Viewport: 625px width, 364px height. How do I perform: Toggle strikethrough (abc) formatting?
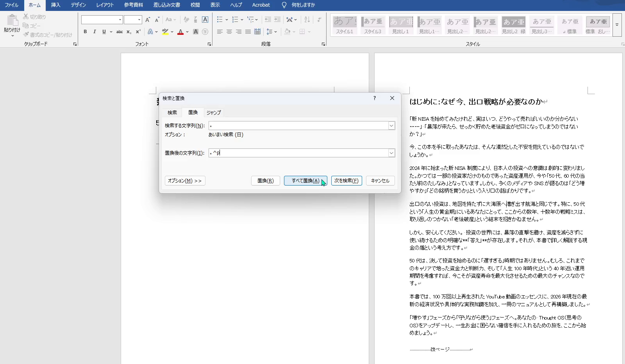(x=120, y=32)
